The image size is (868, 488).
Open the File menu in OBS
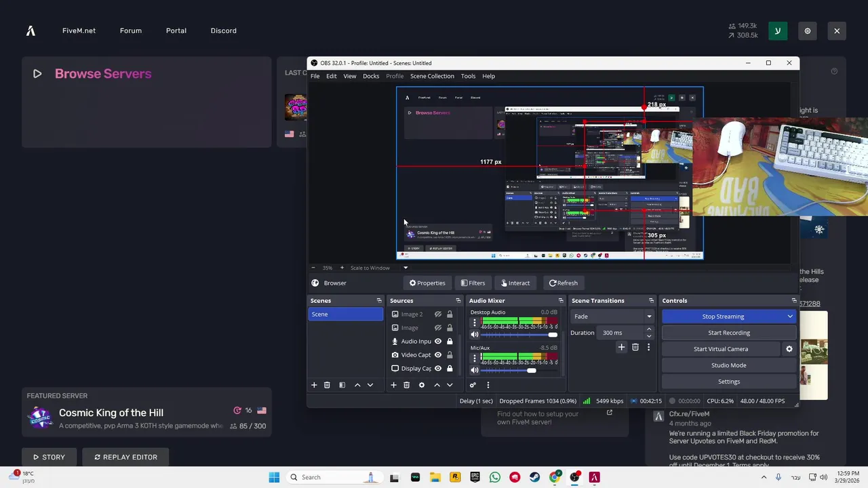tap(315, 76)
